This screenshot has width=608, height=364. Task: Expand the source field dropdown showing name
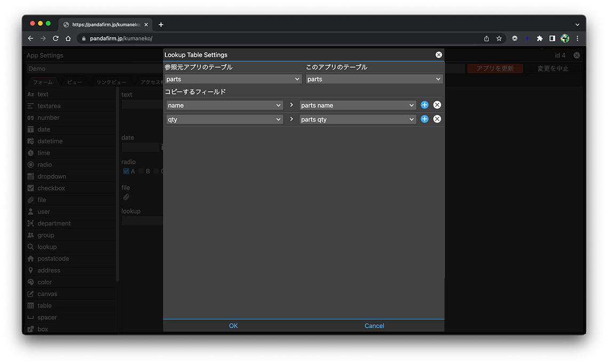coord(224,106)
